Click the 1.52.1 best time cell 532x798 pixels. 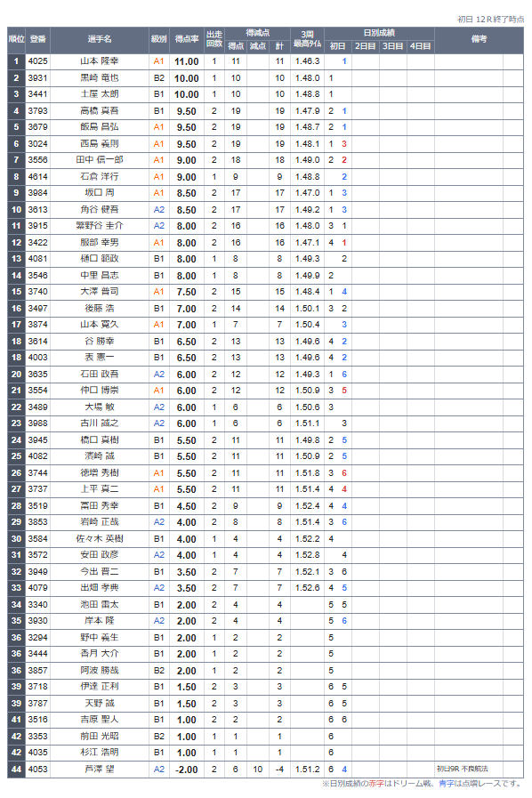click(307, 571)
